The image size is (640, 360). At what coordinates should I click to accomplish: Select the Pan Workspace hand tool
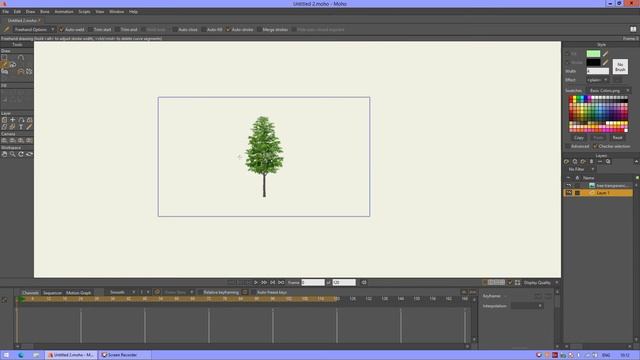coord(4,154)
